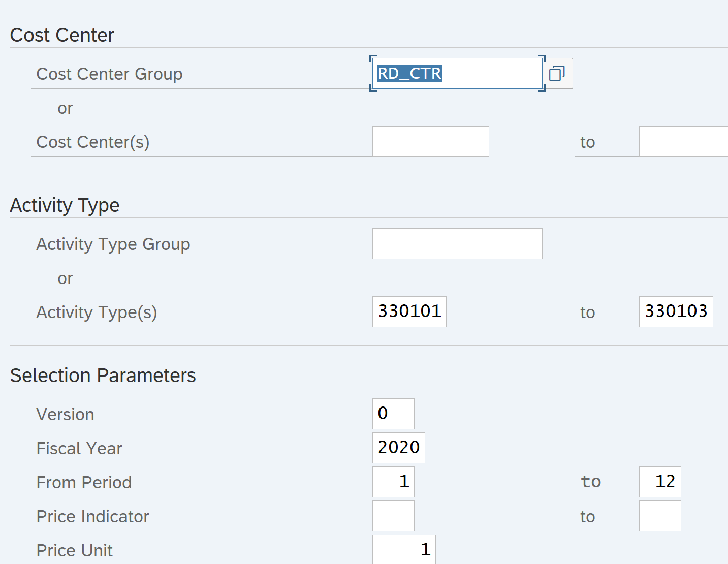Click Activity Type(s) field showing 330101

pos(409,311)
